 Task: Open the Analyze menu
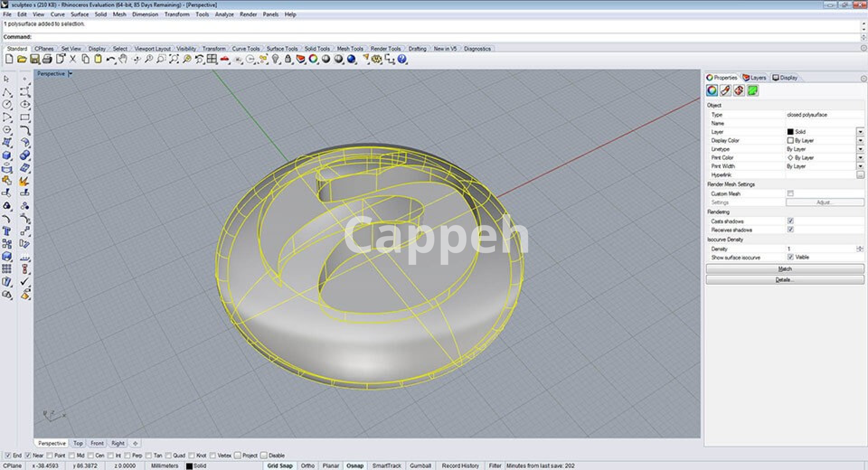[224, 14]
